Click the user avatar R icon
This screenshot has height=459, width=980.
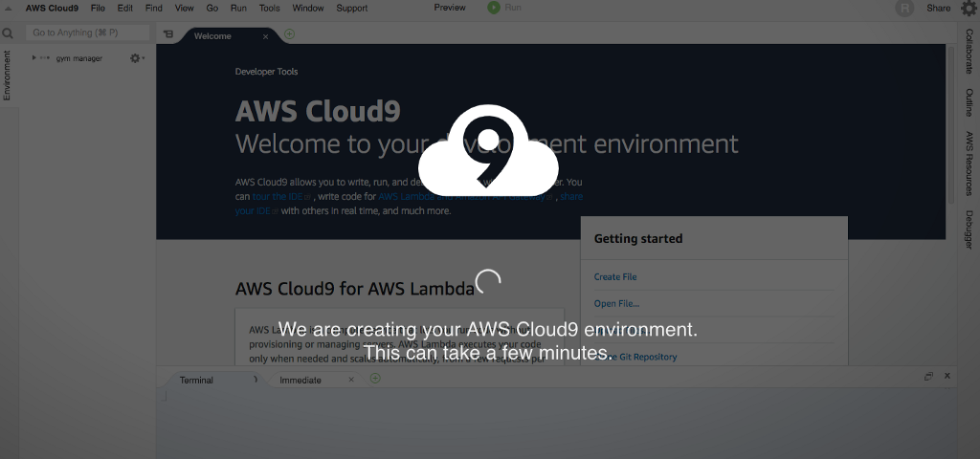point(904,9)
